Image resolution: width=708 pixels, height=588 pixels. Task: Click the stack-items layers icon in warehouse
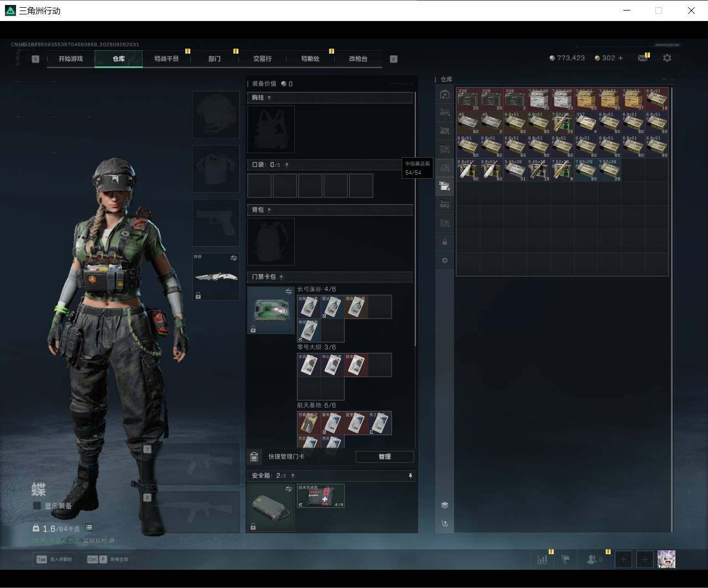[x=445, y=505]
